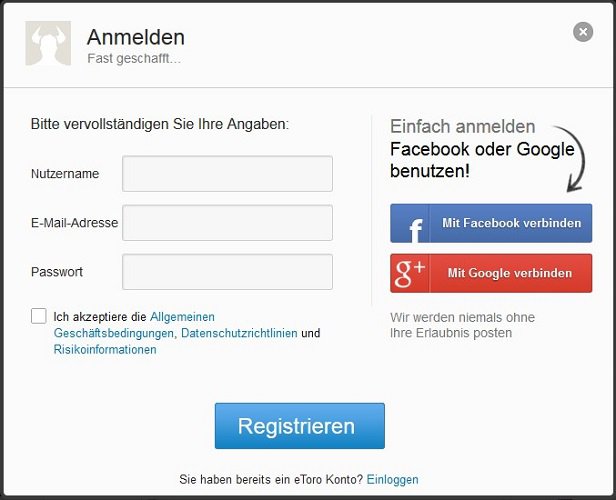Image resolution: width=616 pixels, height=500 pixels.
Task: Click the 'Nutzername' field label
Action: click(65, 174)
